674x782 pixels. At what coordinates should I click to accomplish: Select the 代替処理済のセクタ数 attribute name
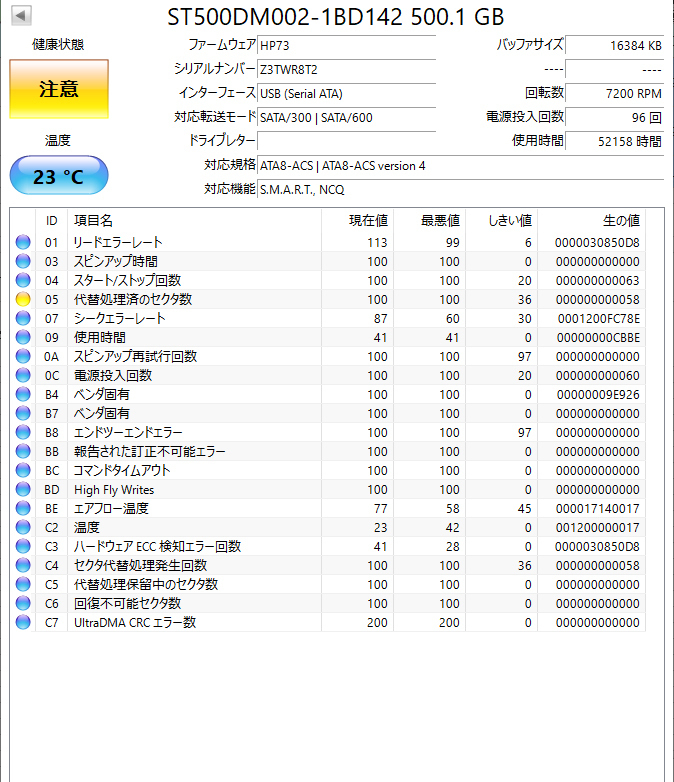[x=133, y=299]
